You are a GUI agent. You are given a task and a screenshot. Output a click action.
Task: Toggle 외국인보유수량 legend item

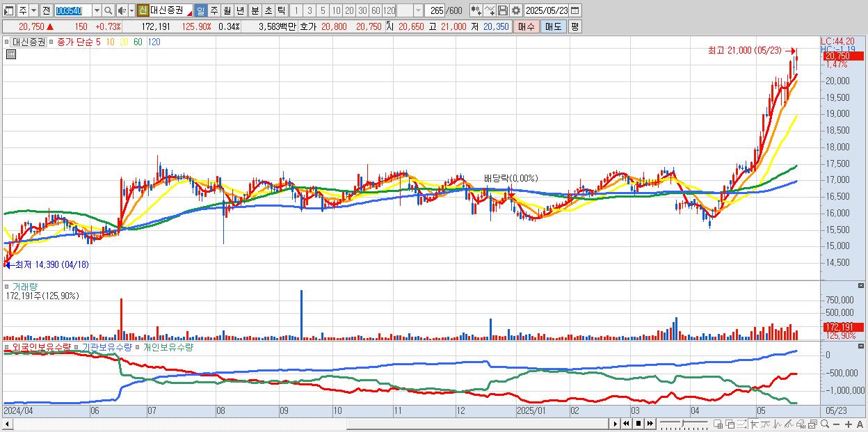(x=40, y=346)
